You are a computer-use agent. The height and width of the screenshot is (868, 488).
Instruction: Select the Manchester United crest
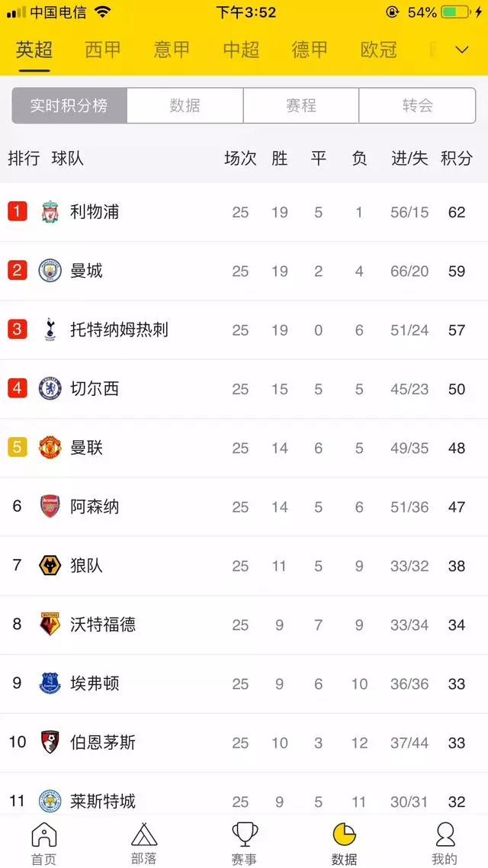click(x=50, y=448)
